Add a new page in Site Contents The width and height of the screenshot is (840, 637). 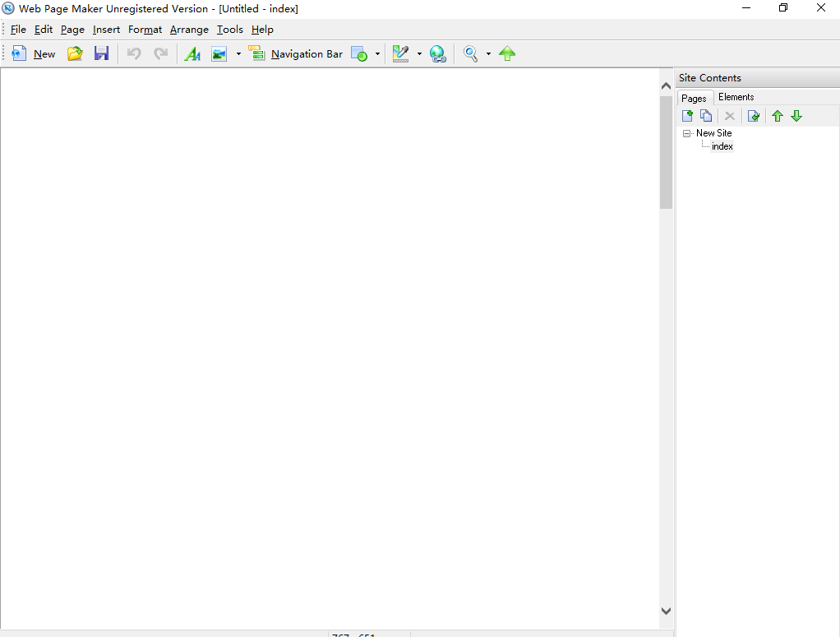pyautogui.click(x=687, y=116)
